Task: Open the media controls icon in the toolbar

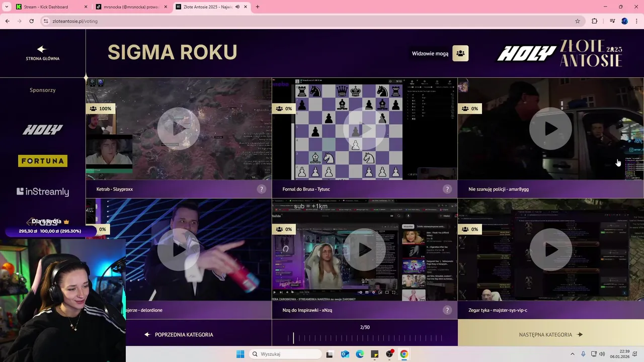Action: (612, 21)
